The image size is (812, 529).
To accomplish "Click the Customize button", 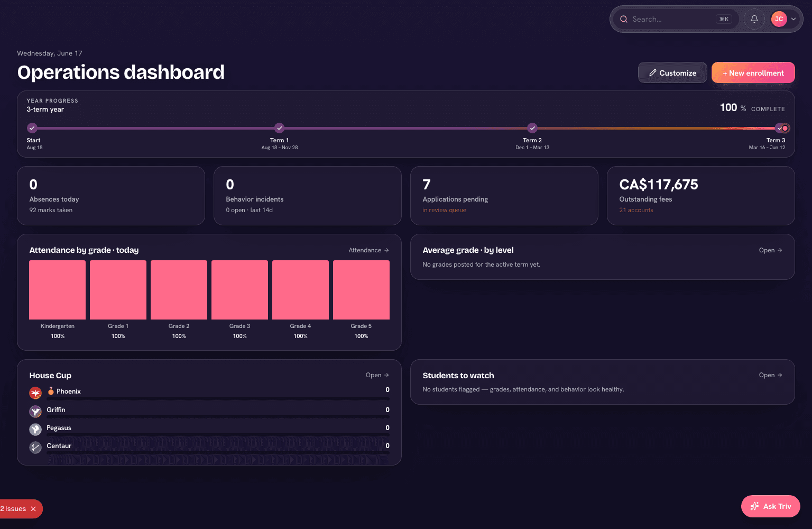I will 672,73.
